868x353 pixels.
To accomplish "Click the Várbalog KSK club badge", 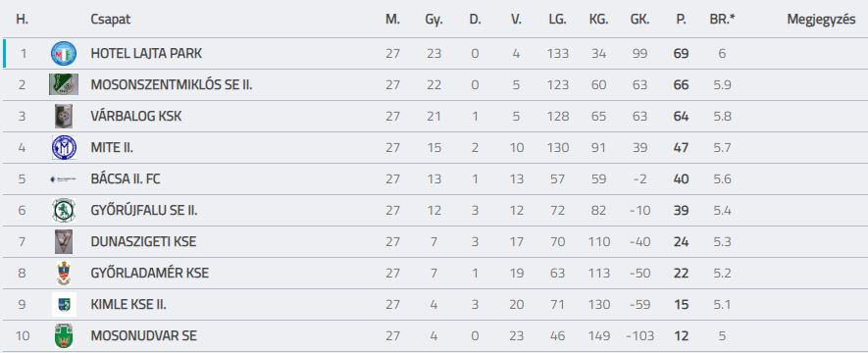I will pos(64,116).
